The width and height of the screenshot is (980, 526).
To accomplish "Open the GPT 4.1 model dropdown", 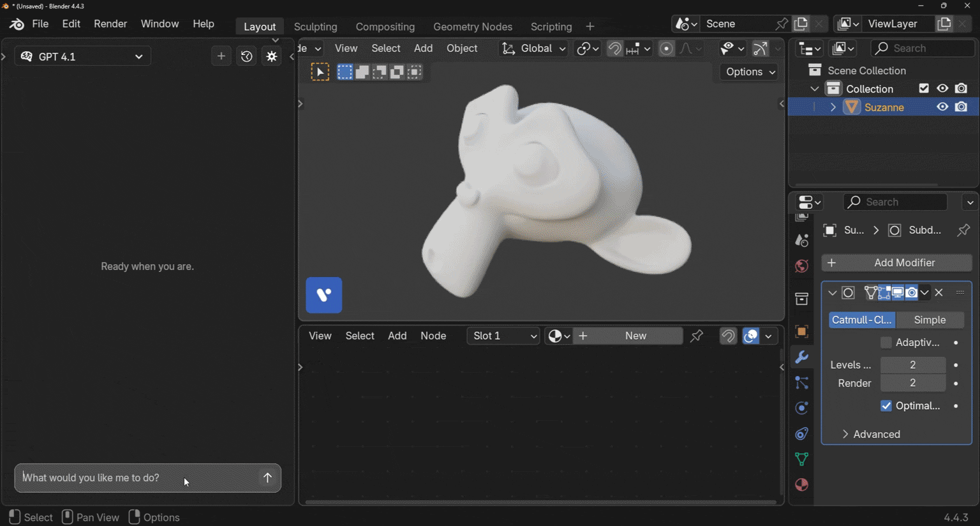I will click(83, 56).
